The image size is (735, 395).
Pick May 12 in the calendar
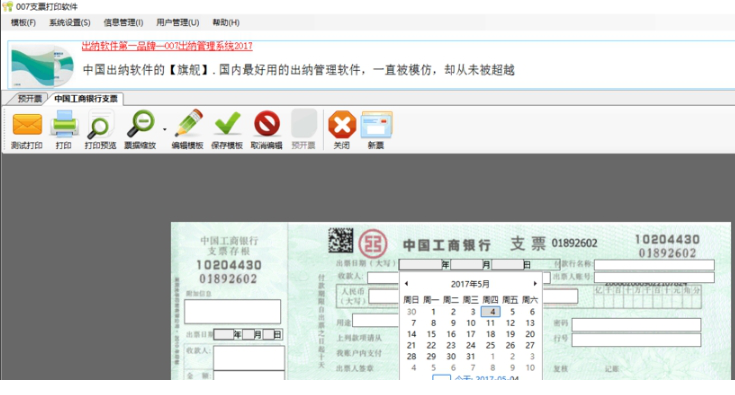[510, 323]
